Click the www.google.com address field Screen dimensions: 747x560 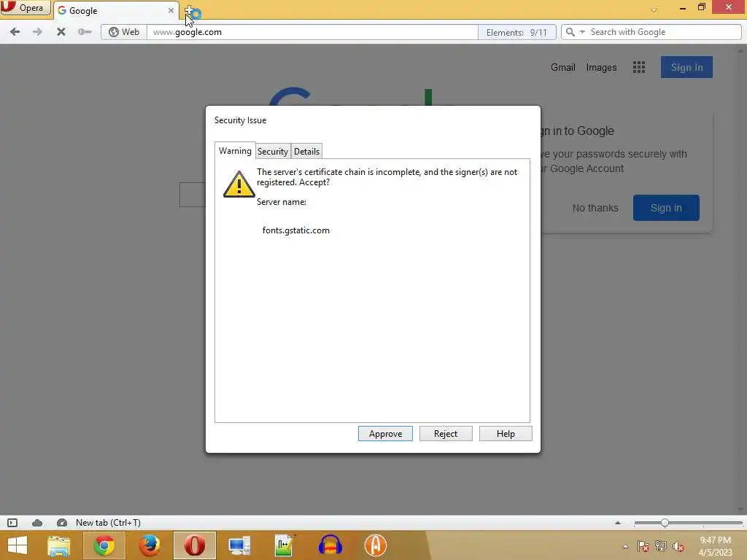312,32
